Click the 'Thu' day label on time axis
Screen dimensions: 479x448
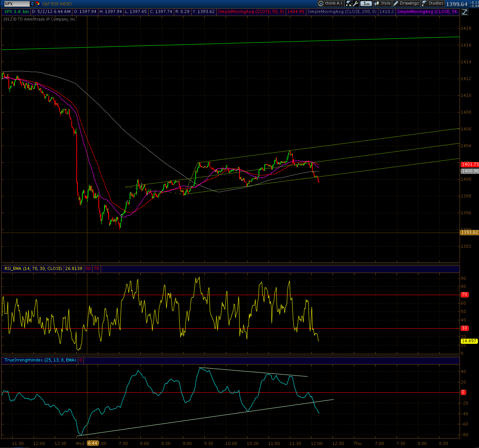pyautogui.click(x=357, y=443)
